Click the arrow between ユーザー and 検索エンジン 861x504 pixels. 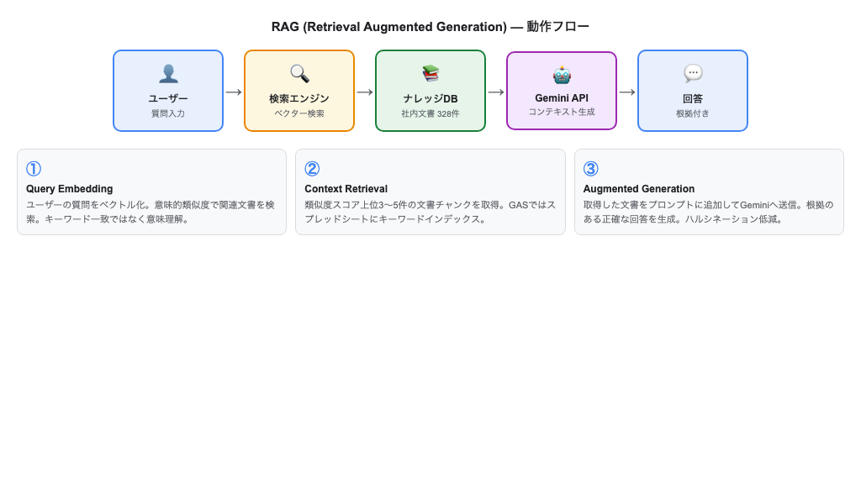tap(232, 91)
